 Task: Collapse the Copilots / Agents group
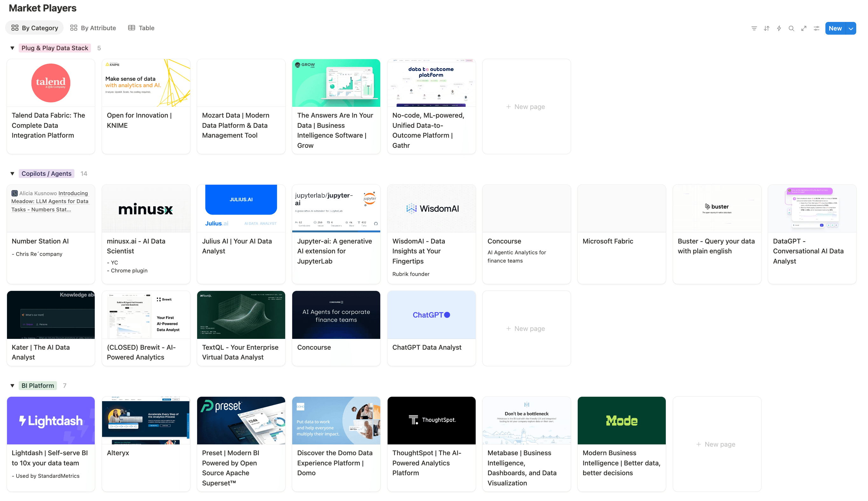[12, 174]
